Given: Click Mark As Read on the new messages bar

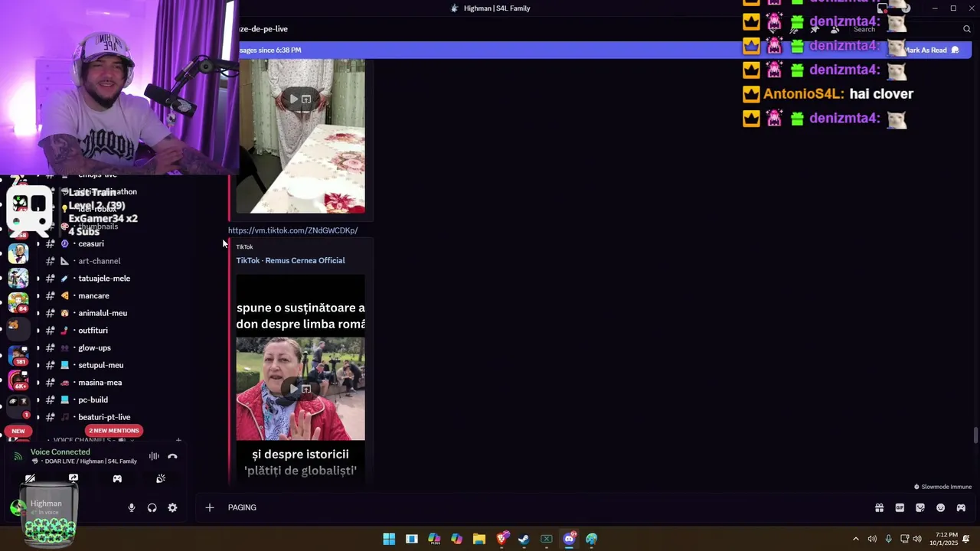Looking at the screenshot, I should 931,50.
